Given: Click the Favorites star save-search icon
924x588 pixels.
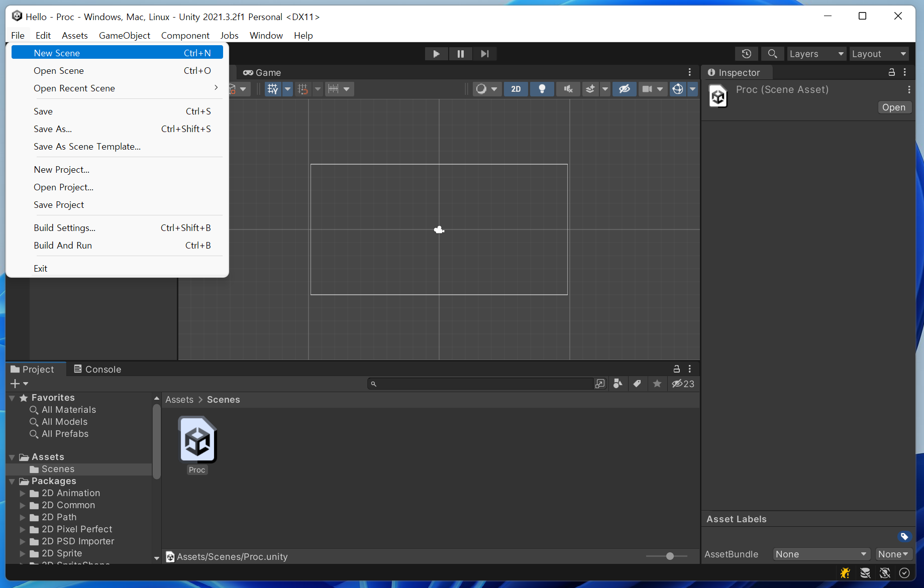Looking at the screenshot, I should (657, 384).
